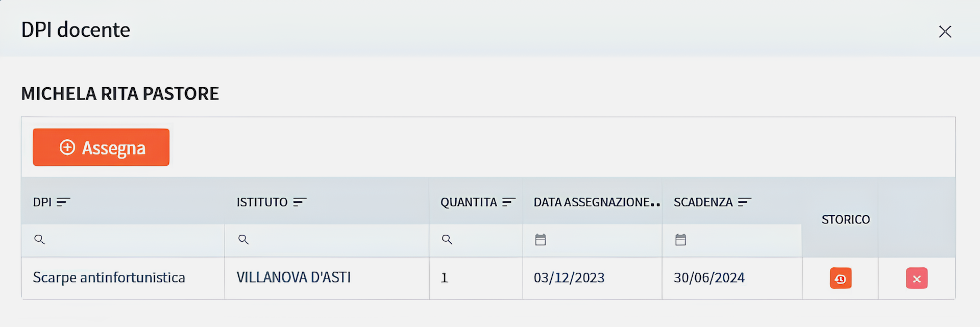Click the SCADENZA column sort icon
Viewport: 980px width, 327px height.
745,202
